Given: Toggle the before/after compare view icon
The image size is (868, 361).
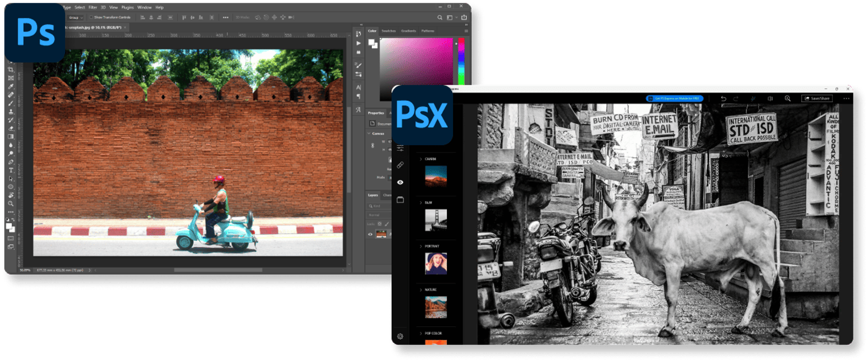Looking at the screenshot, I should click(770, 98).
